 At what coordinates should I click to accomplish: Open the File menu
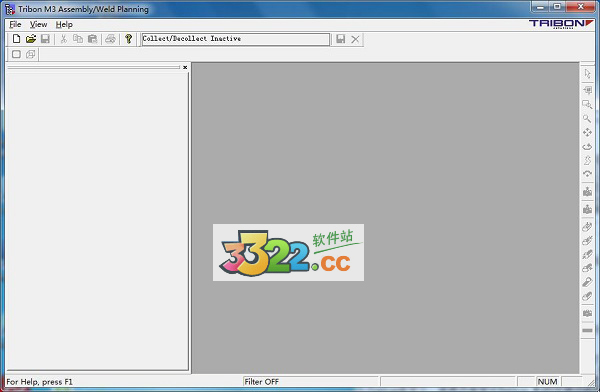tap(15, 24)
